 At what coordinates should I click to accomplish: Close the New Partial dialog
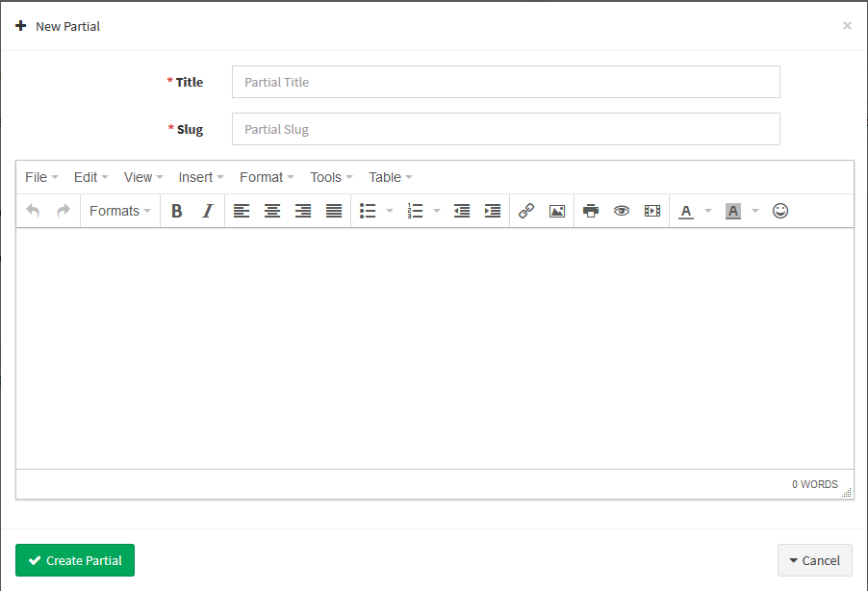(x=847, y=25)
